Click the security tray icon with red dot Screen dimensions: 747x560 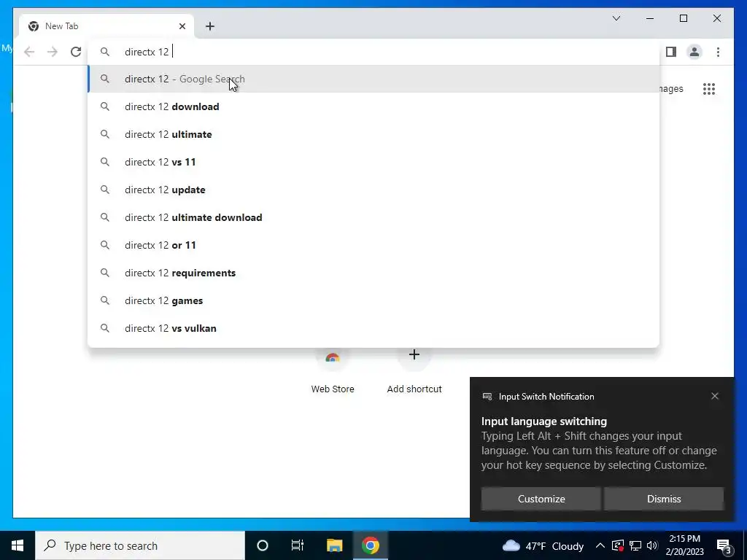click(x=618, y=545)
